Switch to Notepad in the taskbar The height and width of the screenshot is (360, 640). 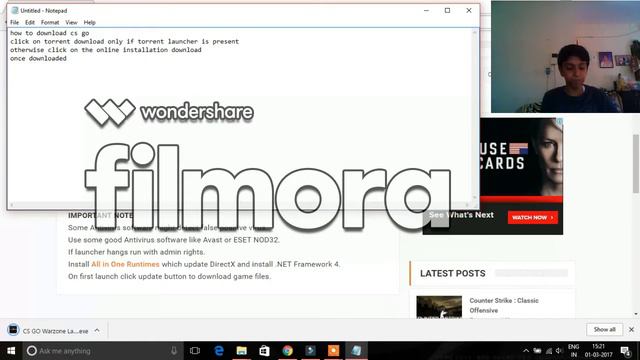pos(356,351)
